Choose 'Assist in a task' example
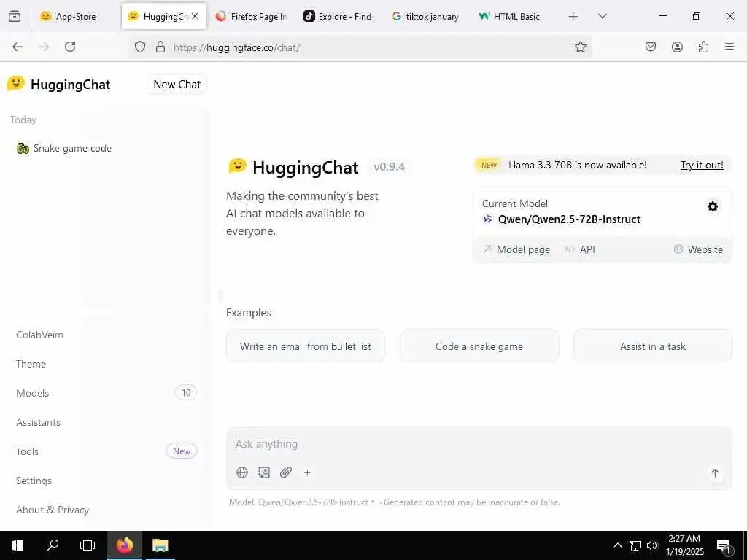 pyautogui.click(x=652, y=346)
